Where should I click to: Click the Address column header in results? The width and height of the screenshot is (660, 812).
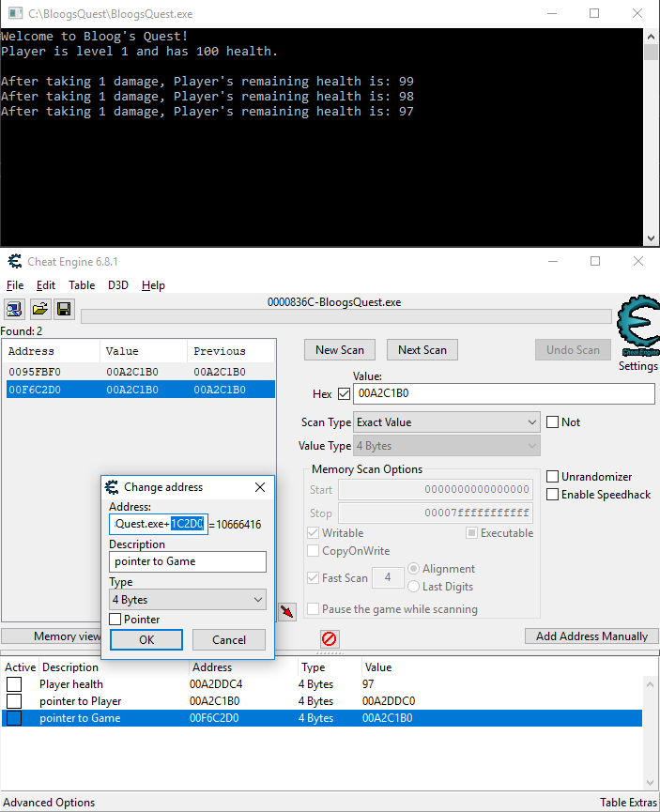(51, 351)
